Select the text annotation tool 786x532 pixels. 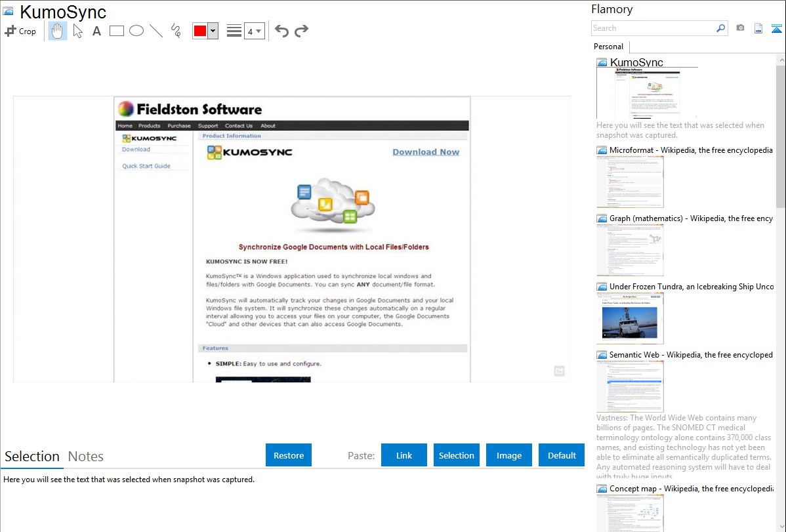click(96, 31)
